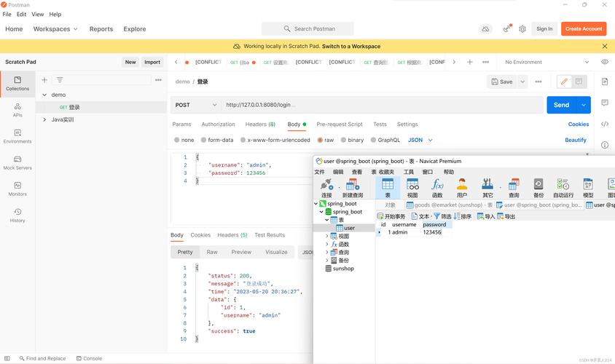Click the Search Postman box

308,29
